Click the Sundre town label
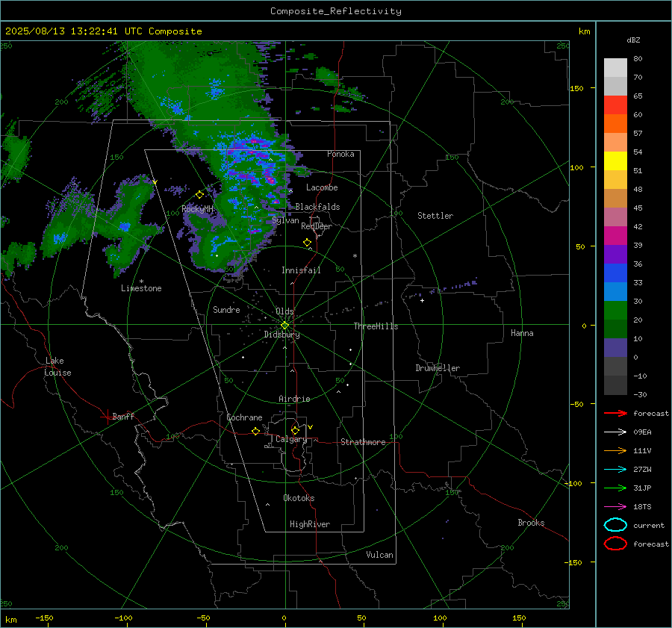This screenshot has height=628, width=672. click(226, 309)
